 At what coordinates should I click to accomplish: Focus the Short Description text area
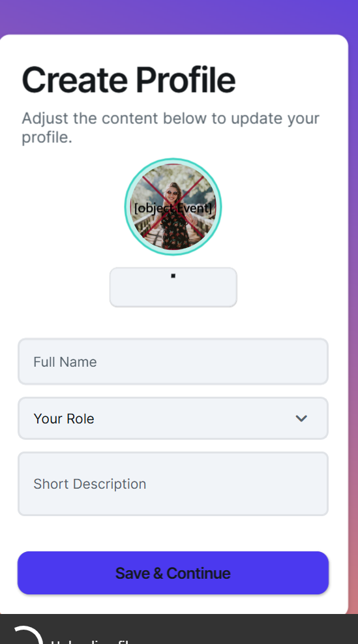[x=173, y=484]
